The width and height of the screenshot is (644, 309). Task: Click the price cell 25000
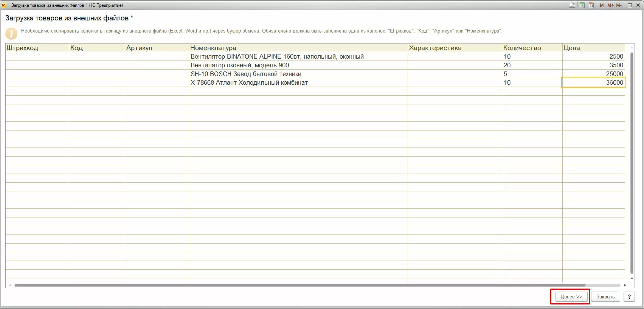coord(594,74)
